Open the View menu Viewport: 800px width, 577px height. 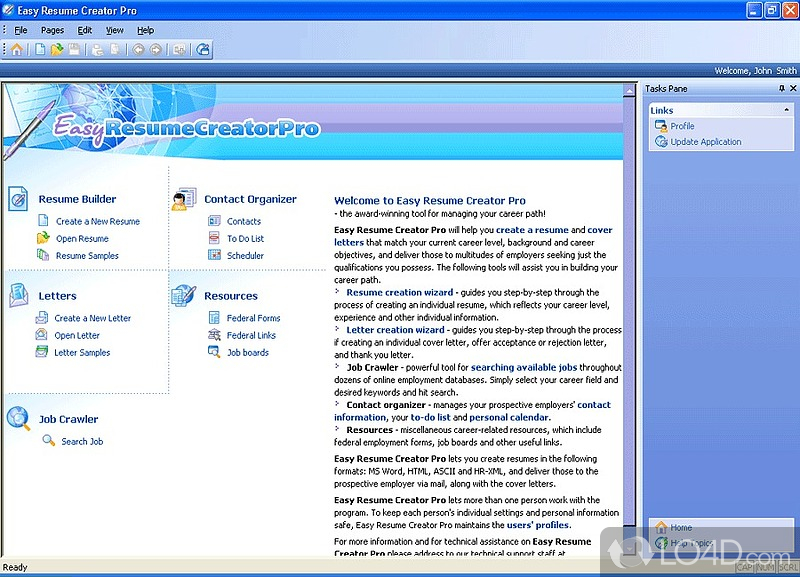pos(115,30)
